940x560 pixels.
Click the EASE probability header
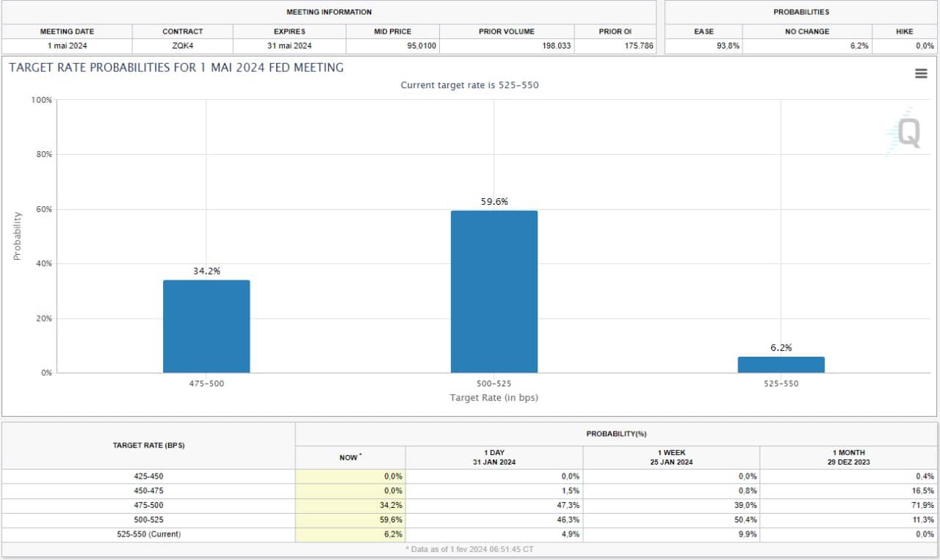point(704,32)
